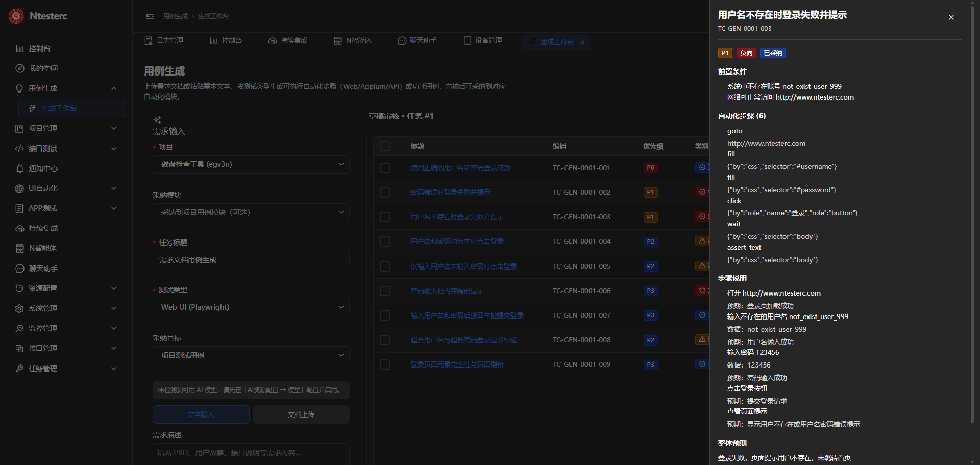Click the Ntesterc logo icon
Viewport: 980px width, 465px height.
(x=16, y=16)
